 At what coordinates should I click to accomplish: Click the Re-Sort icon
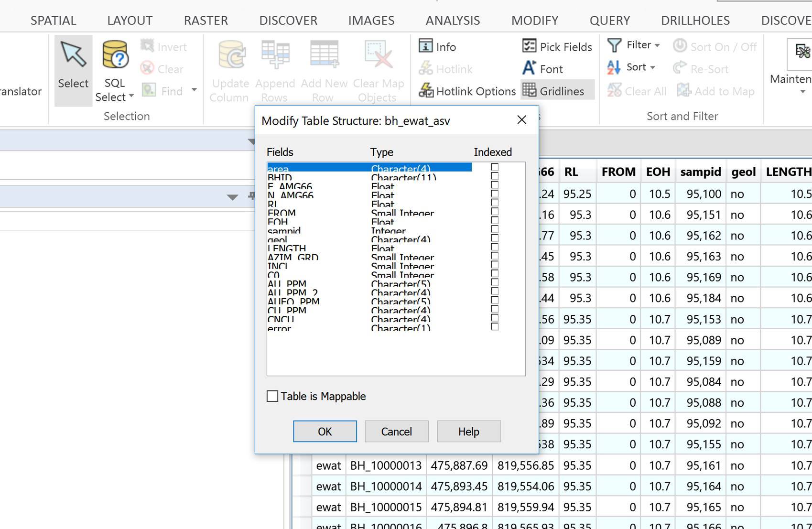680,68
